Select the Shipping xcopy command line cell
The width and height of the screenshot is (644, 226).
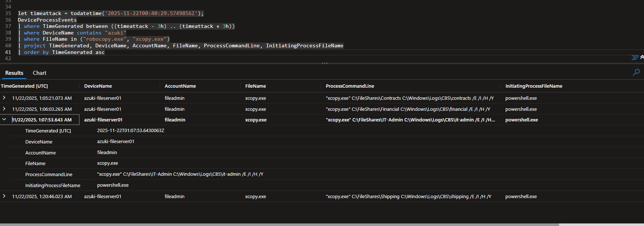409,196
